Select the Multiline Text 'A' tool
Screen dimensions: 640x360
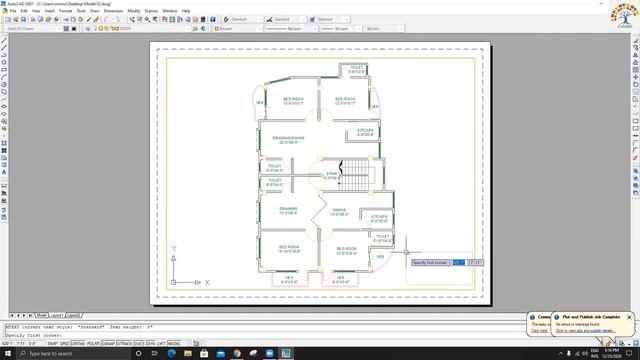(4, 173)
